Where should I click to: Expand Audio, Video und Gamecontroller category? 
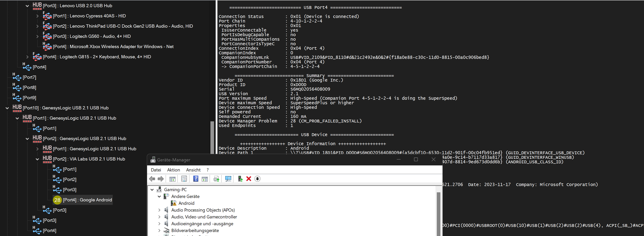click(159, 217)
